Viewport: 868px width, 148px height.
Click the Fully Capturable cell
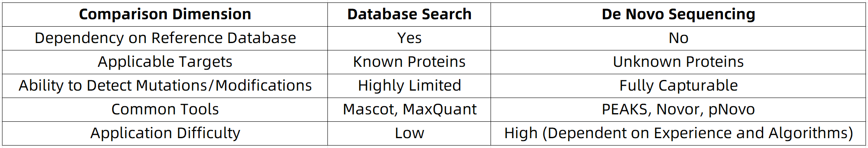coord(678,86)
